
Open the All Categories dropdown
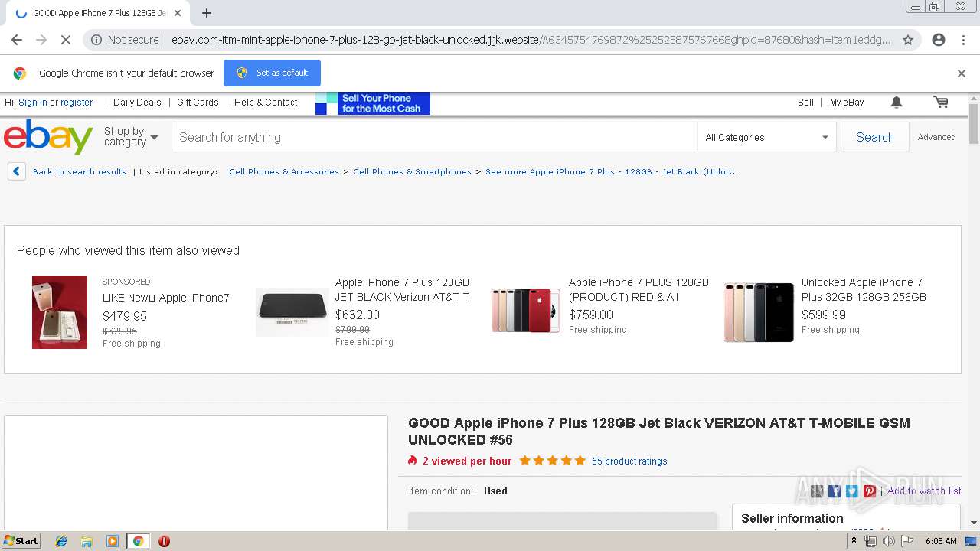coord(766,137)
